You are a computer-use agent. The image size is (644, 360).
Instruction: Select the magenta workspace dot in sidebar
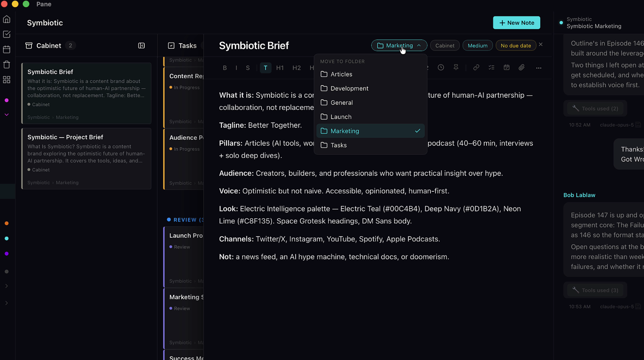click(7, 100)
